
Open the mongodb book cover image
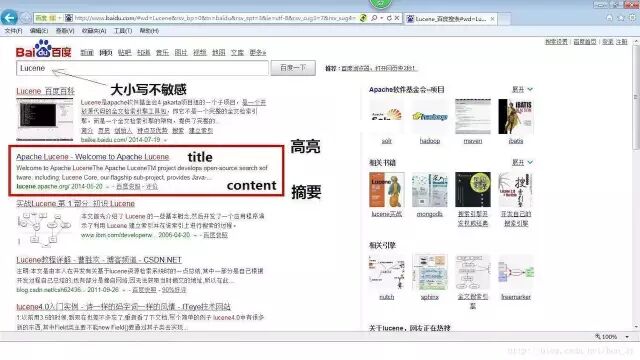pos(430,189)
